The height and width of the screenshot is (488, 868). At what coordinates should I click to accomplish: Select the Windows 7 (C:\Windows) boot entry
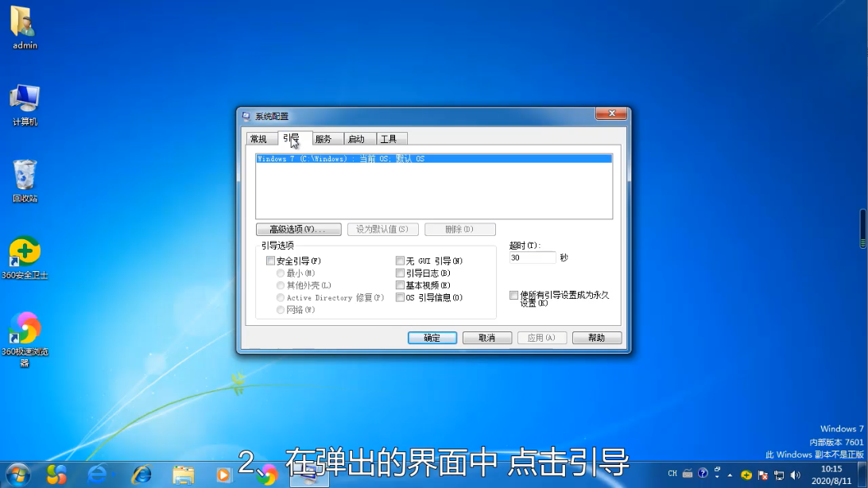coord(434,159)
